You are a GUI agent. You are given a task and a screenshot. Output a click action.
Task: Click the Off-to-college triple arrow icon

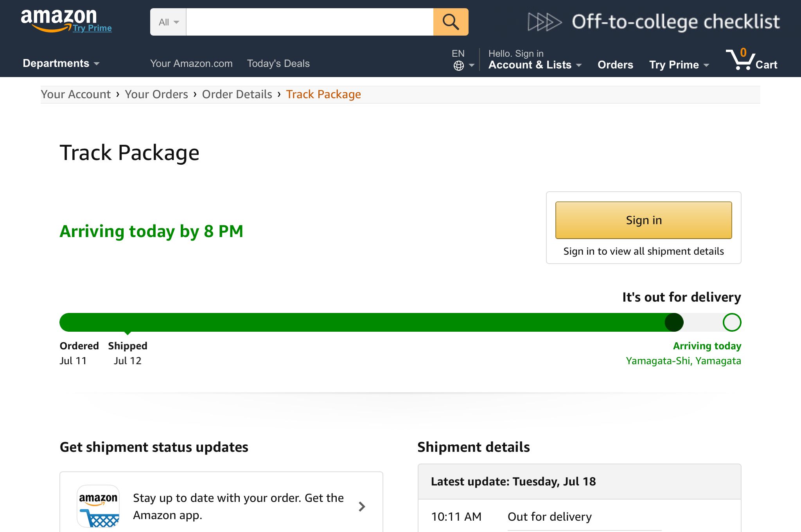coord(544,22)
